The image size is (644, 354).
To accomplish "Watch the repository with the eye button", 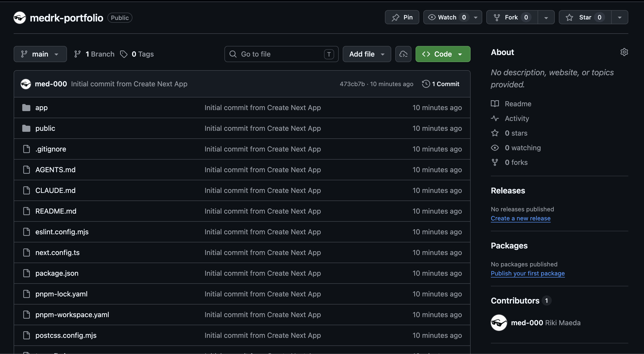I will [x=447, y=17].
